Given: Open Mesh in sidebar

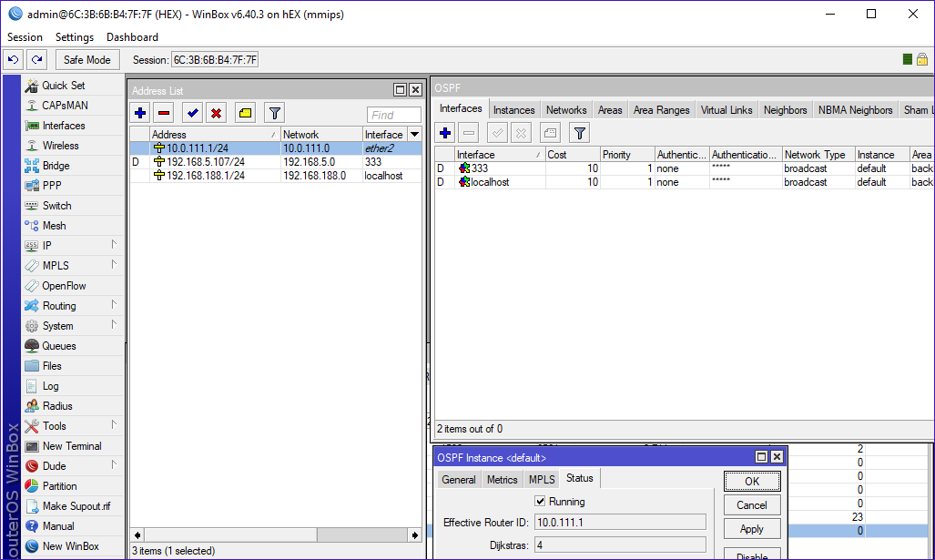Looking at the screenshot, I should click(73, 226).
